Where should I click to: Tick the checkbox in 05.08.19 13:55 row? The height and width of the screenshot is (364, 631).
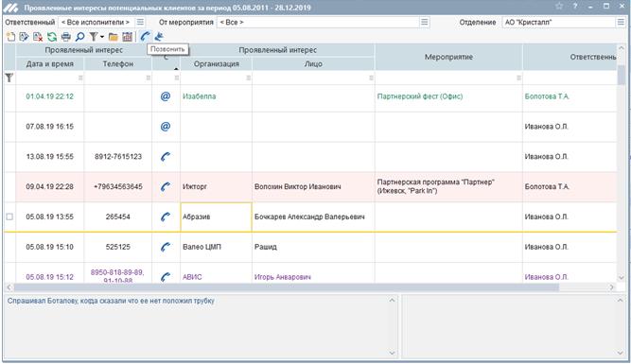(9, 217)
